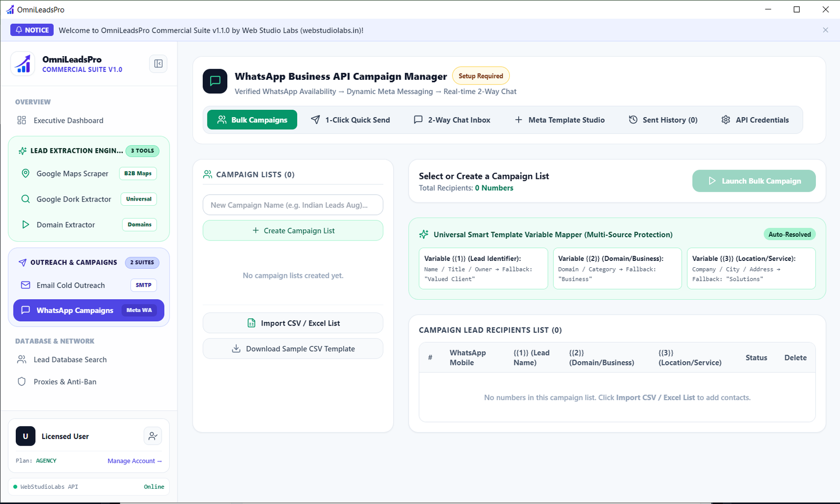This screenshot has width=840, height=504.
Task: Click the 3 TOOLS badge
Action: click(x=142, y=151)
